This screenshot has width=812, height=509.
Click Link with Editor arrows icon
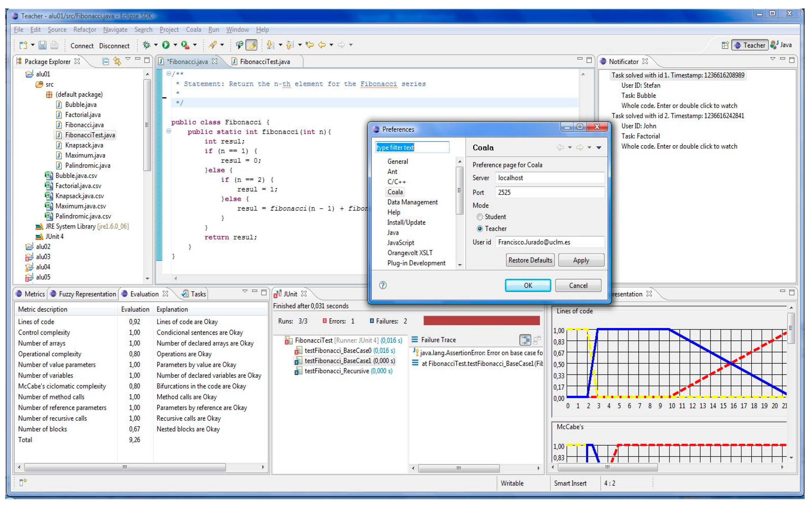tap(117, 61)
